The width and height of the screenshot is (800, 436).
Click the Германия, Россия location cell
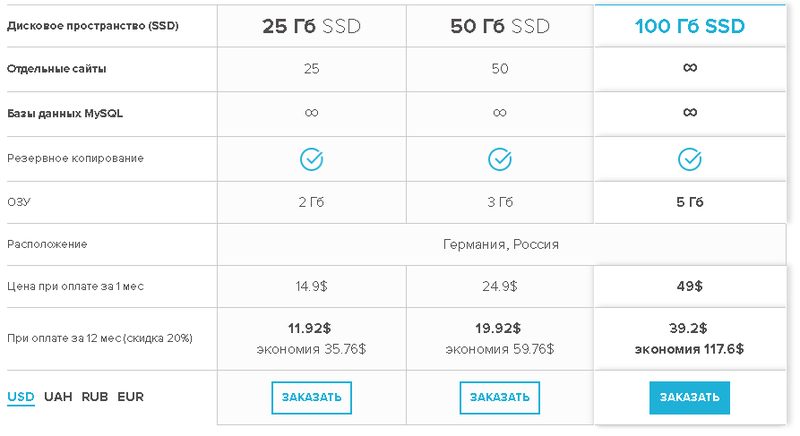pos(500,244)
